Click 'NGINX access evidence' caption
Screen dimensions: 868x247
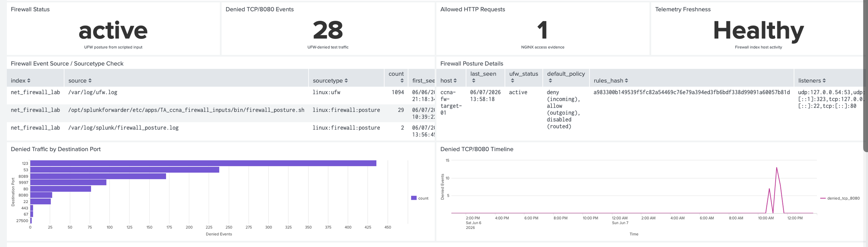543,47
